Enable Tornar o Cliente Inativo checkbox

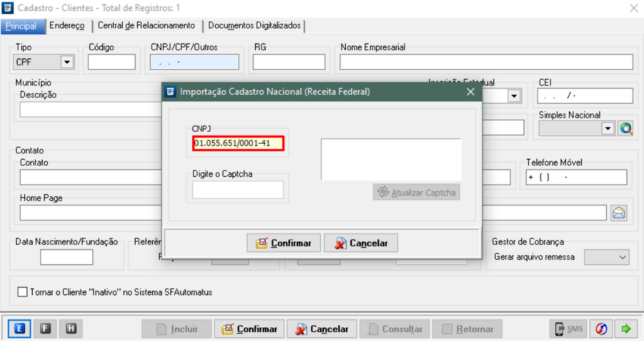tap(23, 292)
